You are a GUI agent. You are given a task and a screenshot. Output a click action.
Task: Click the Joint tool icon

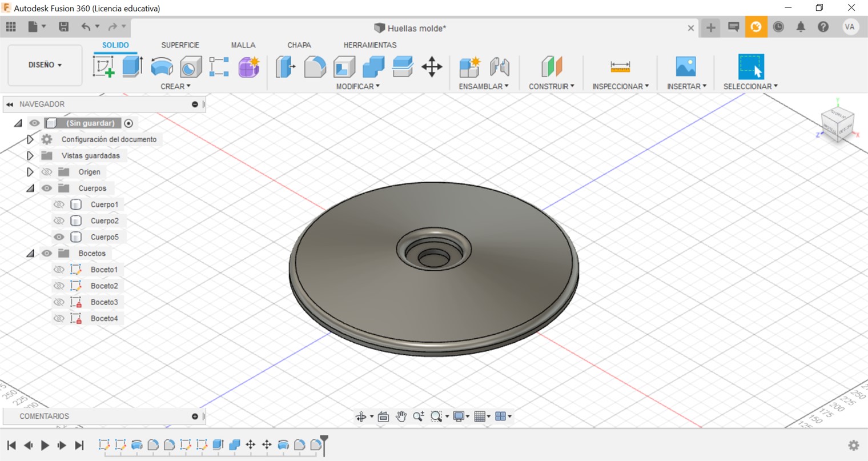pos(500,67)
